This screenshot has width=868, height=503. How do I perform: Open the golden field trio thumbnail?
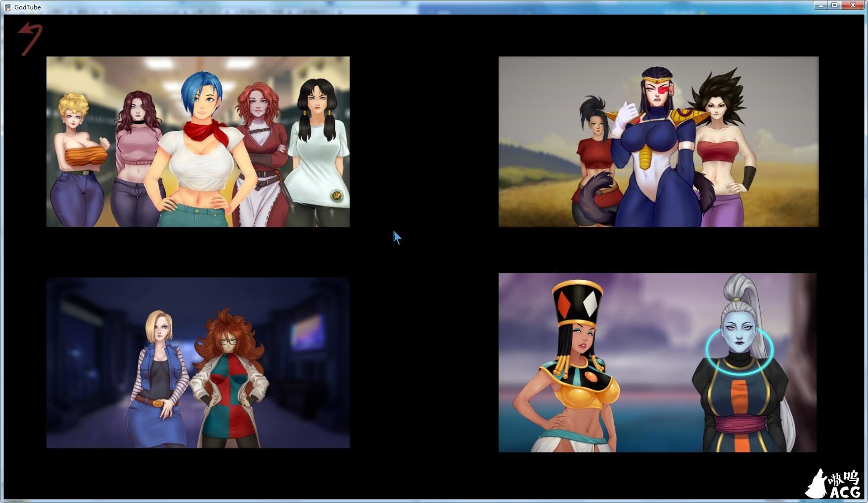(x=658, y=142)
